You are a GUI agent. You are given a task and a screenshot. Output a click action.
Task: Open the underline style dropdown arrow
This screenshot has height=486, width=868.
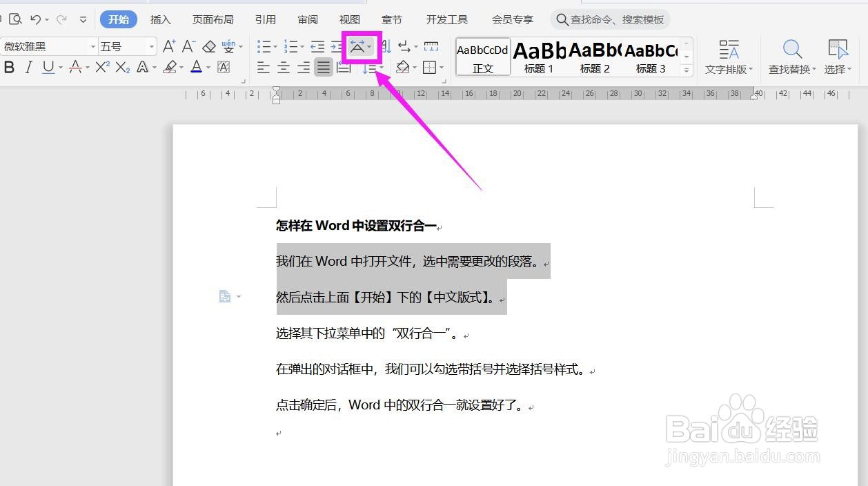click(x=61, y=68)
